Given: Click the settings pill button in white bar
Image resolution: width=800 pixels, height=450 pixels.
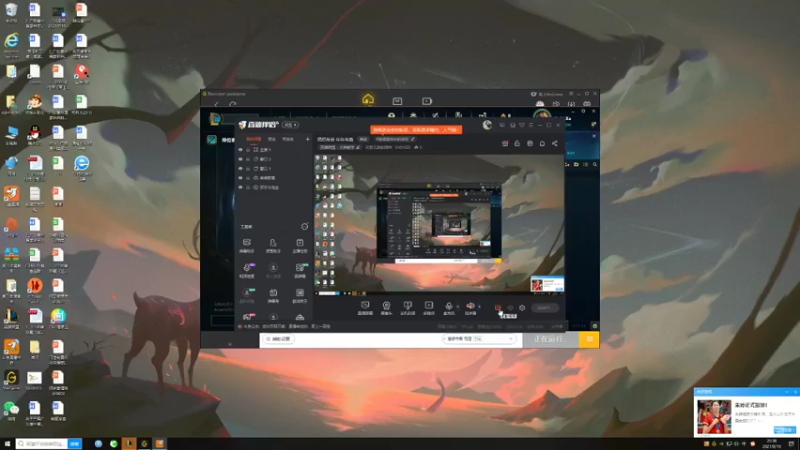Looking at the screenshot, I should click(280, 339).
